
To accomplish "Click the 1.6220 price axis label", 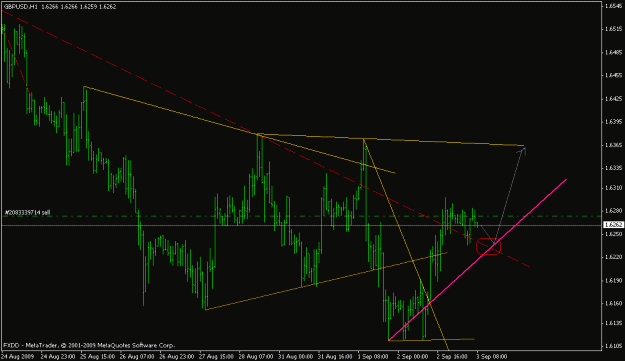I will coord(614,257).
